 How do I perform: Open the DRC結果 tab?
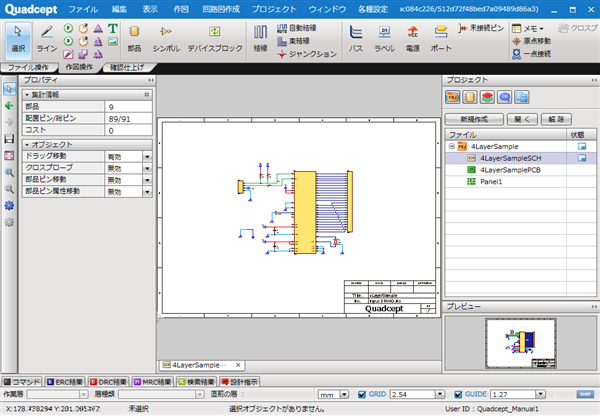[108, 382]
